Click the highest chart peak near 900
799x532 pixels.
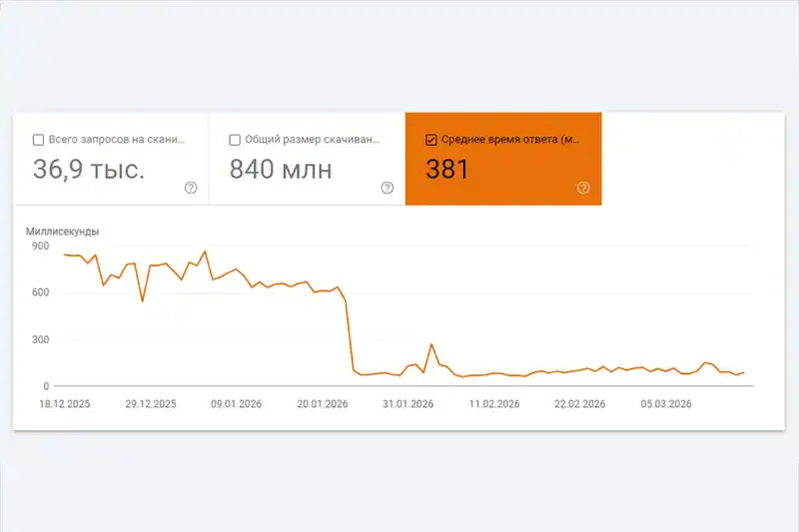point(205,252)
